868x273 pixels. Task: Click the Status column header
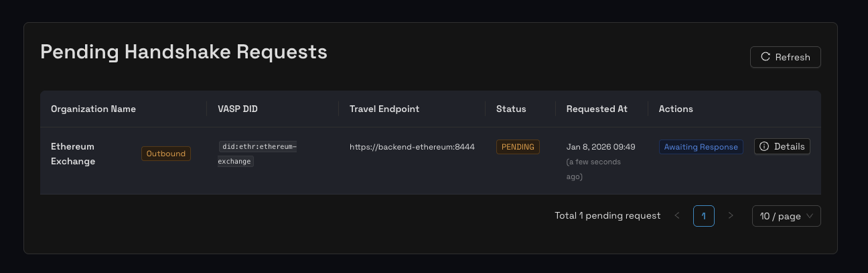click(511, 109)
